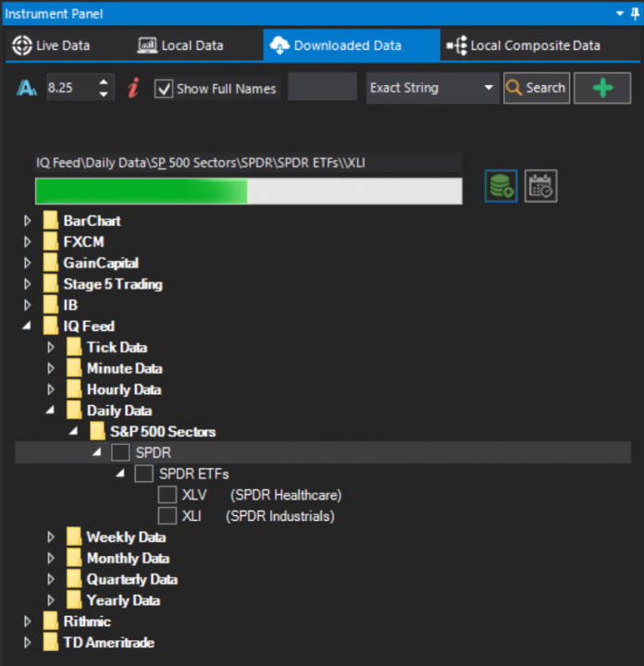Check the XLI SPDR Industrials checkbox
644x666 pixels.
[x=167, y=515]
